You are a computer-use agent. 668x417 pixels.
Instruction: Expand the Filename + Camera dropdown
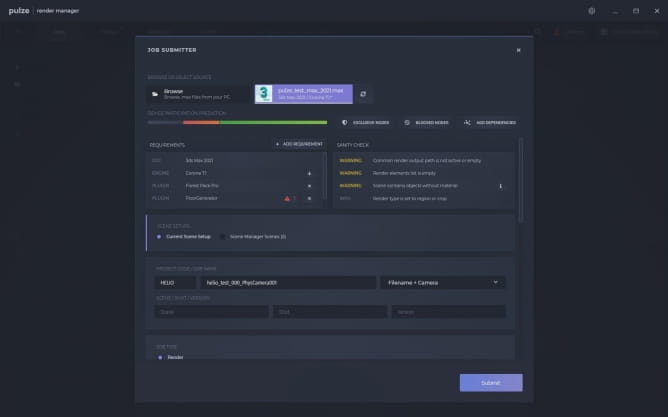pyautogui.click(x=443, y=283)
